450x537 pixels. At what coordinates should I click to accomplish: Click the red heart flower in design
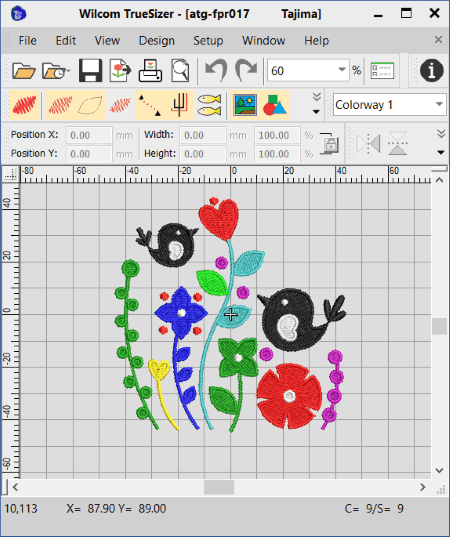[x=219, y=219]
